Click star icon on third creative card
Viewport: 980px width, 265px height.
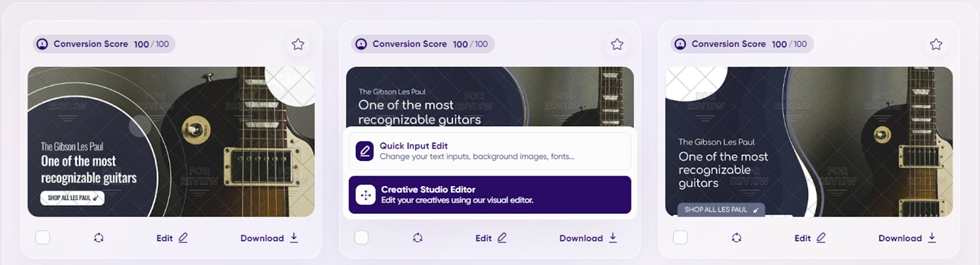click(936, 44)
